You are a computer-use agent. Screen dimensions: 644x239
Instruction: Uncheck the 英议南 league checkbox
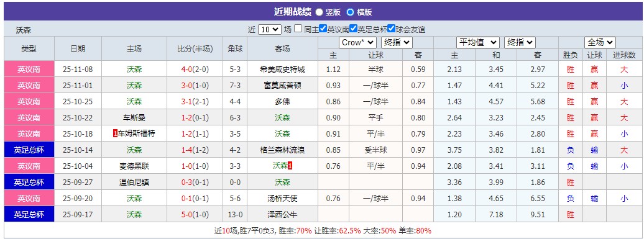[x=323, y=29]
